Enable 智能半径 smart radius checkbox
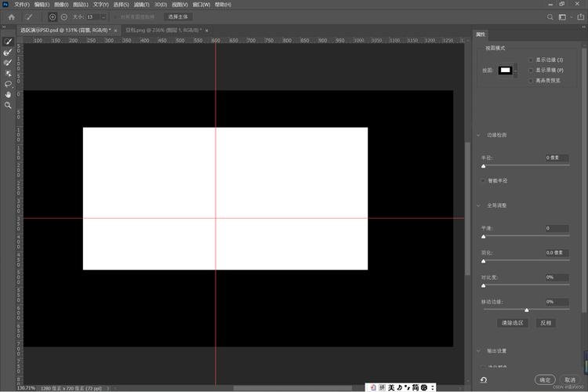The image size is (588, 392). click(x=483, y=181)
